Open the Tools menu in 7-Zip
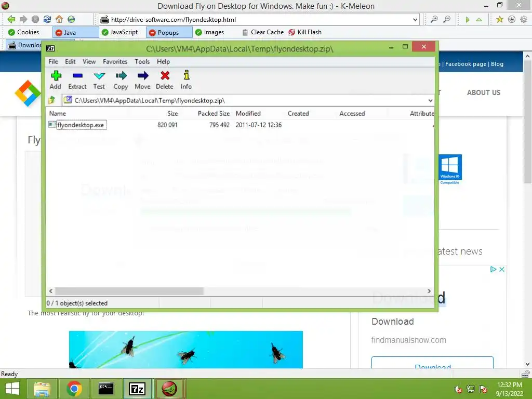 point(142,61)
